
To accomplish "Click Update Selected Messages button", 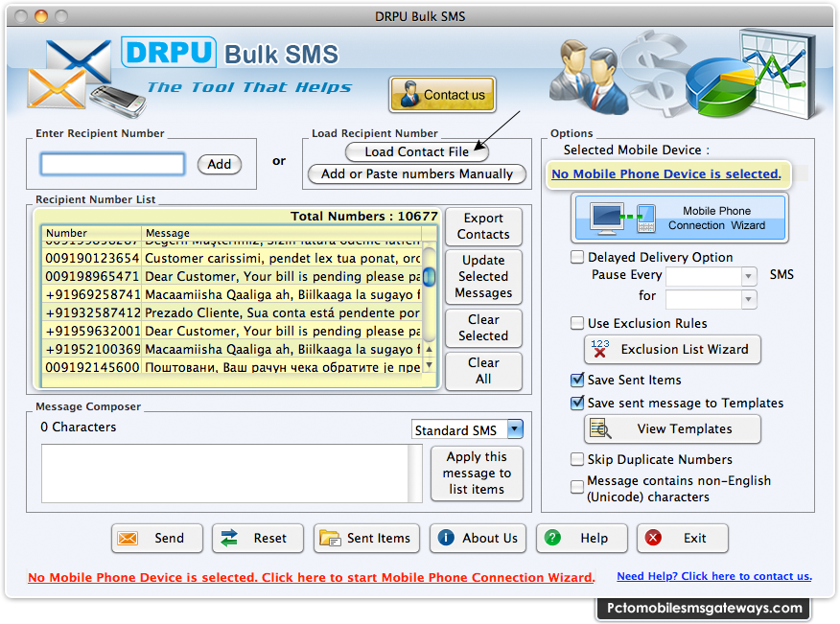I will [x=483, y=276].
